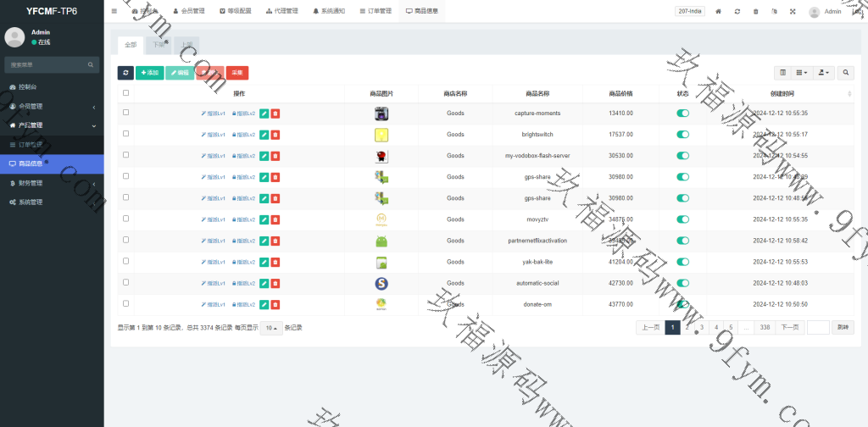Click the trash icon in top bar
Viewport: 868px width, 427px height.
[x=755, y=12]
